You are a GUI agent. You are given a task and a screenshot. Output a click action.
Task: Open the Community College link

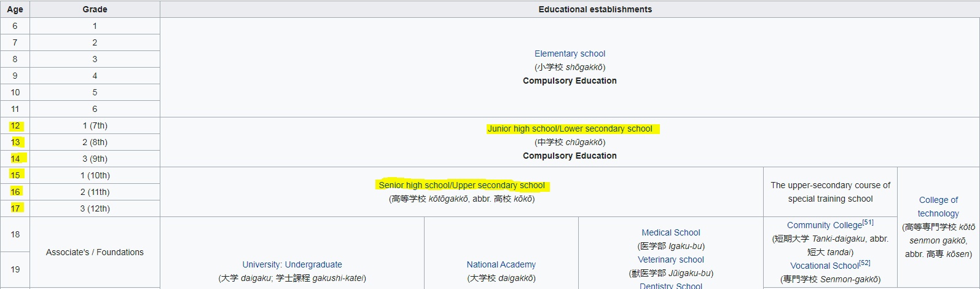pyautogui.click(x=824, y=225)
